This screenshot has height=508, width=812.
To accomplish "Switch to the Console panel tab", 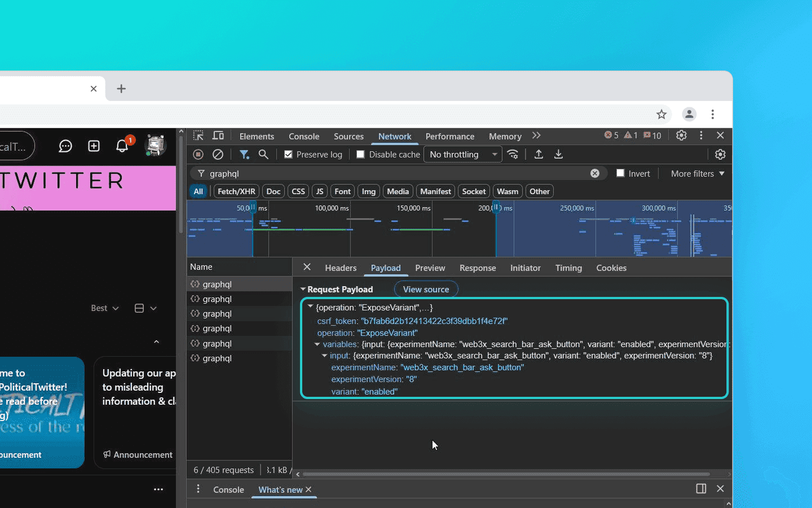I will click(304, 137).
